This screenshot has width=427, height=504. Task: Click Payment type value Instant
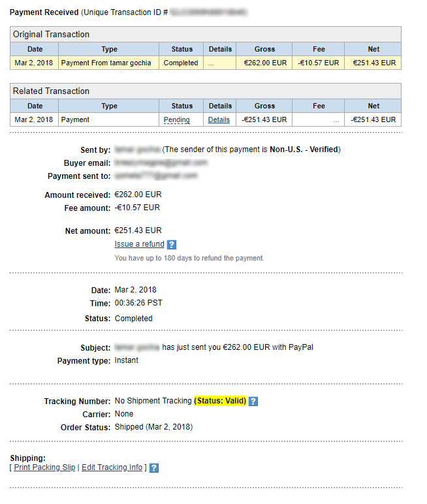[x=127, y=360]
